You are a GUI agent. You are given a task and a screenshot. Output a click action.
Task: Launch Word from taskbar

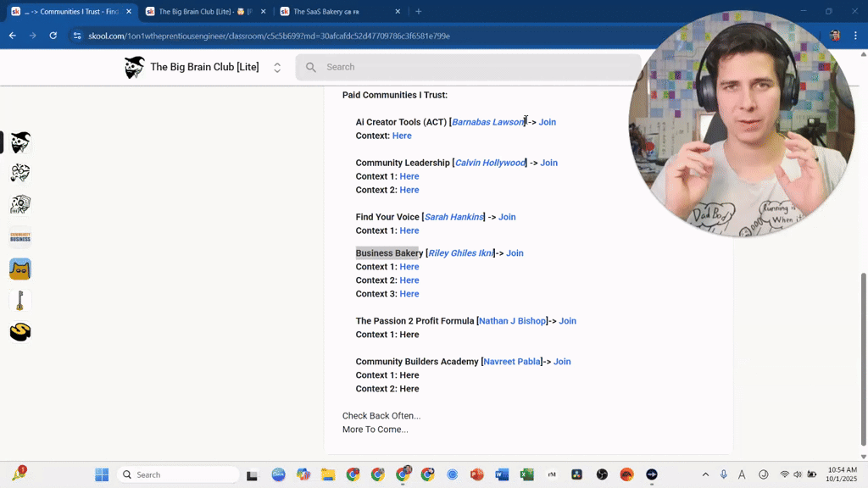pos(502,474)
